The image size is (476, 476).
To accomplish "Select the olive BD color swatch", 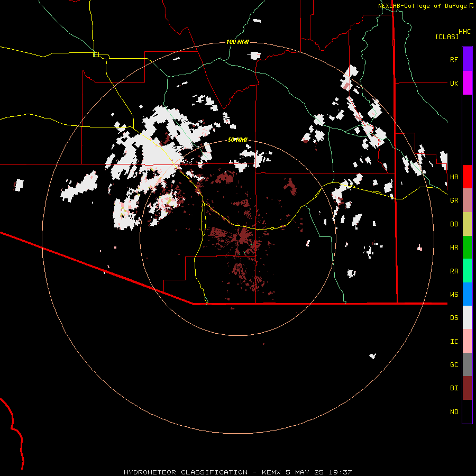I will tap(467, 224).
